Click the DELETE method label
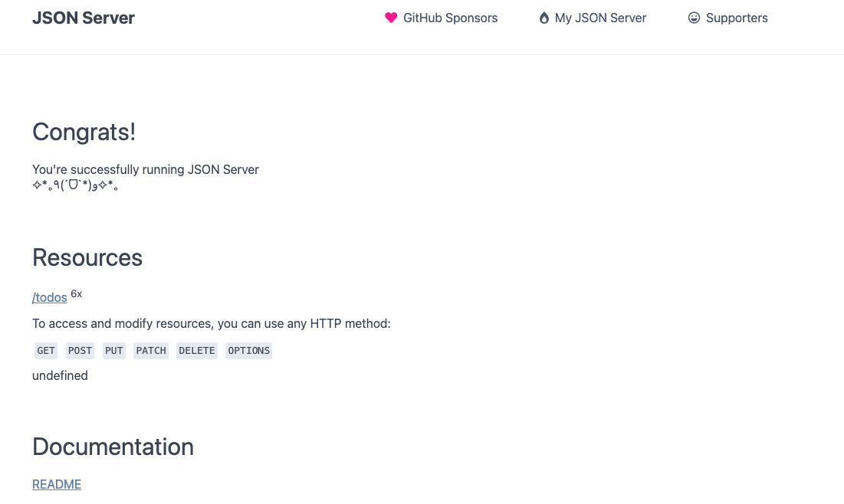This screenshot has width=844, height=504. (x=197, y=351)
